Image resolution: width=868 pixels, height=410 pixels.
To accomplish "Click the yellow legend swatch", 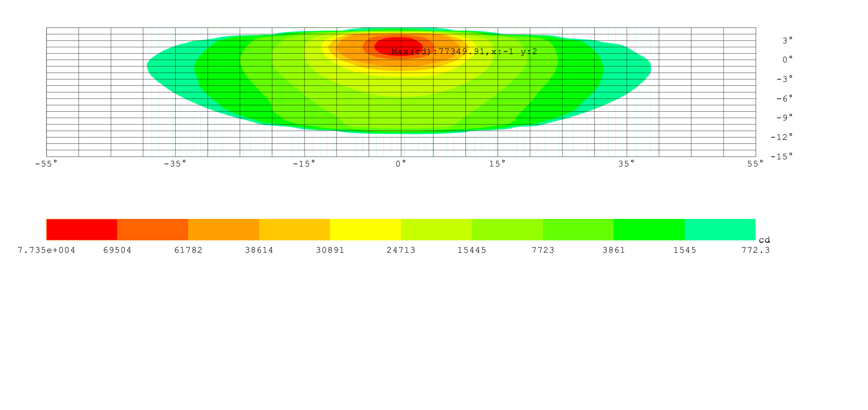I will tap(366, 230).
